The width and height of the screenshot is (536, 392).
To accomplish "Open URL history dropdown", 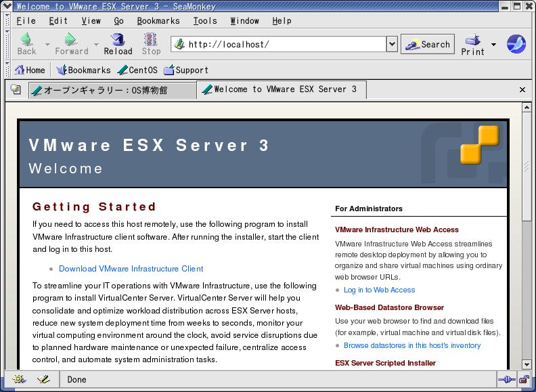I will [x=392, y=44].
